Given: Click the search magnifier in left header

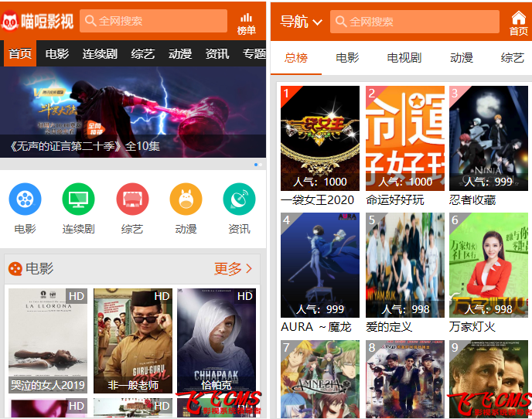Looking at the screenshot, I should pos(90,21).
